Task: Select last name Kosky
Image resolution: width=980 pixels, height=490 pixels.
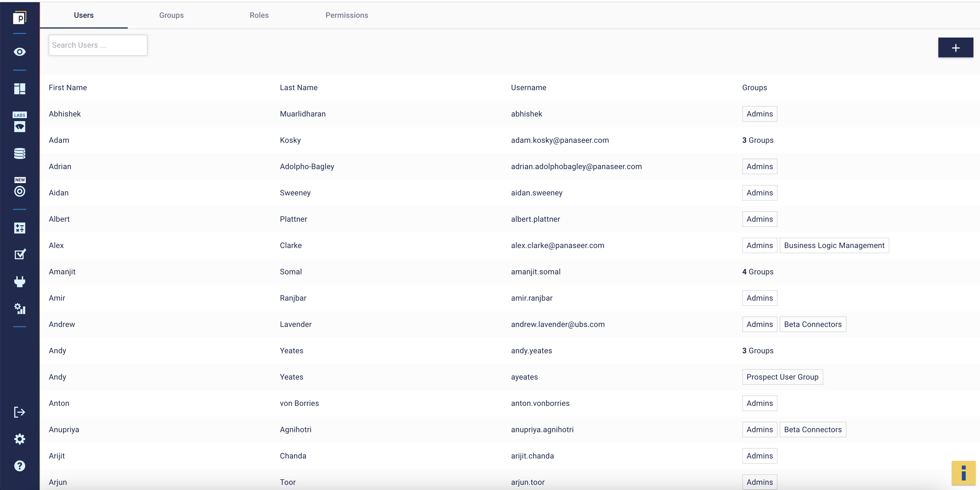Action: [290, 140]
